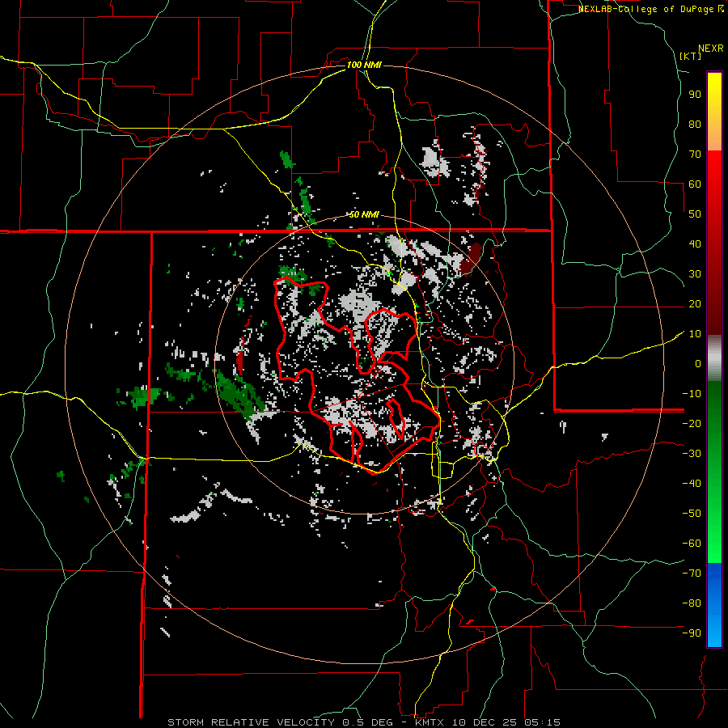Image resolution: width=728 pixels, height=728 pixels.
Task: Select the positive 20 knot scale value
Action: (695, 303)
